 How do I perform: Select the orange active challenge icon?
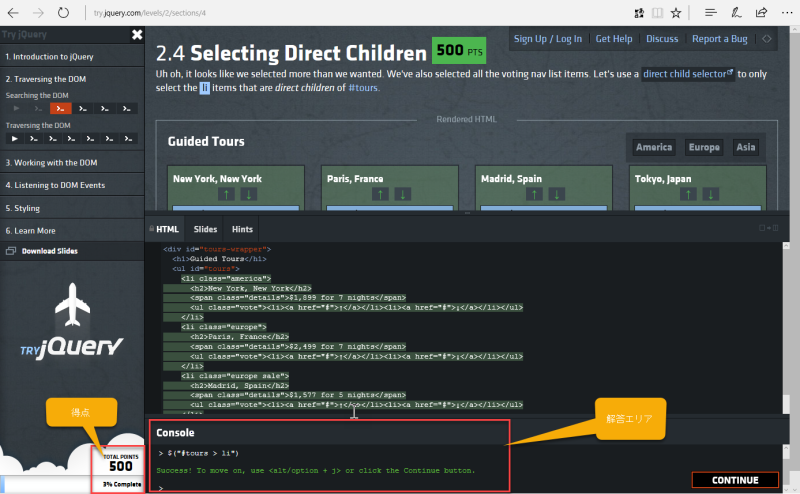point(60,108)
